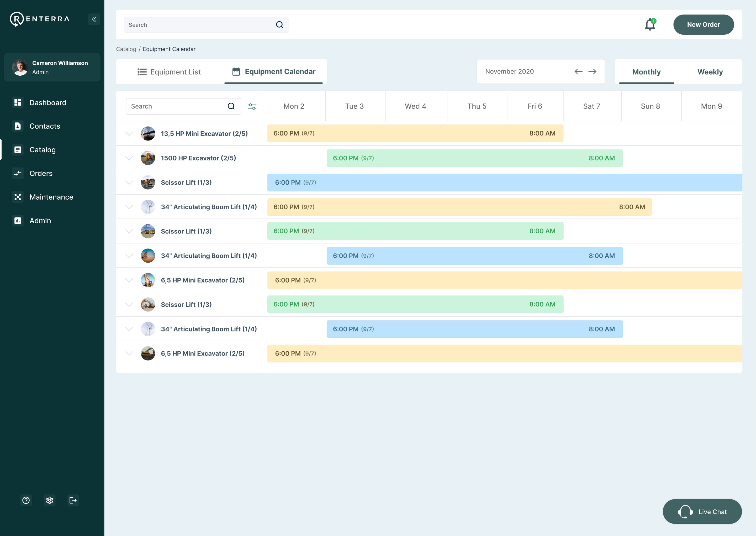Expand the 34" Boom Lift row with yellow booking
The image size is (756, 536).
click(x=129, y=207)
